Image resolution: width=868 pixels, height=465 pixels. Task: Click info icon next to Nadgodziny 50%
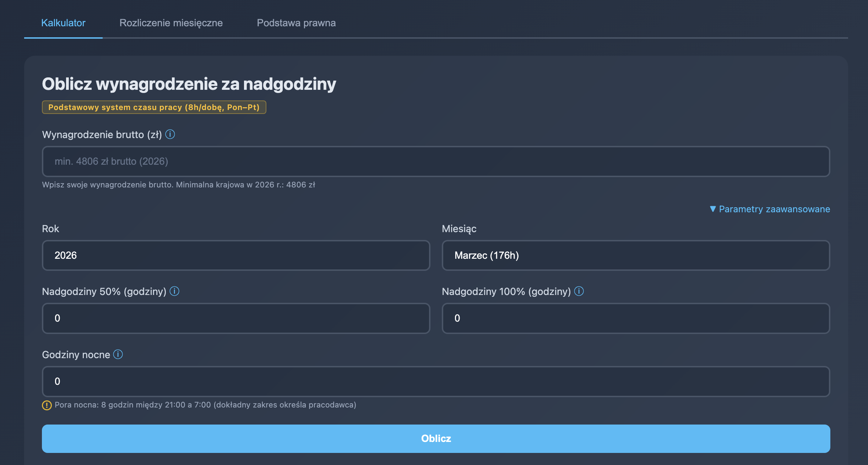point(174,291)
